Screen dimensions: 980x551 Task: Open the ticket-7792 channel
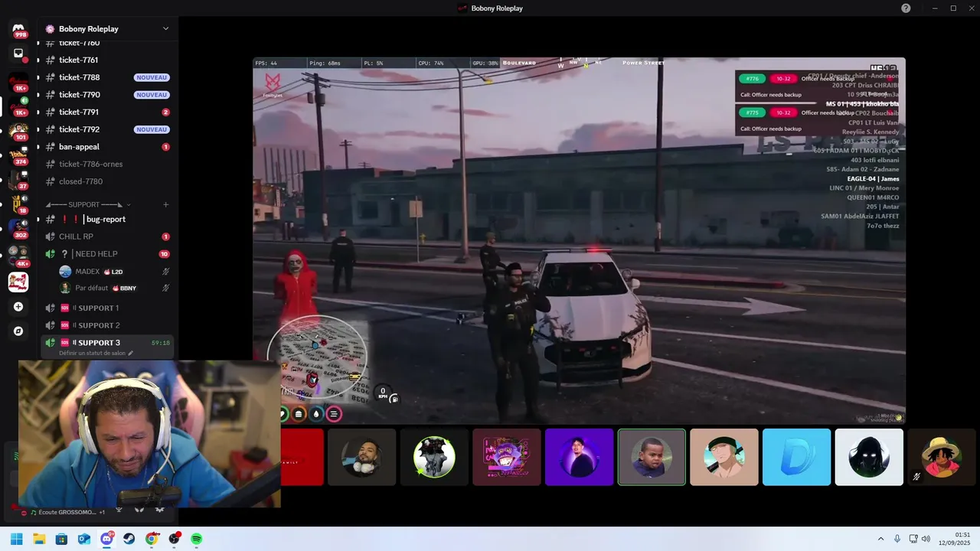[107, 129]
